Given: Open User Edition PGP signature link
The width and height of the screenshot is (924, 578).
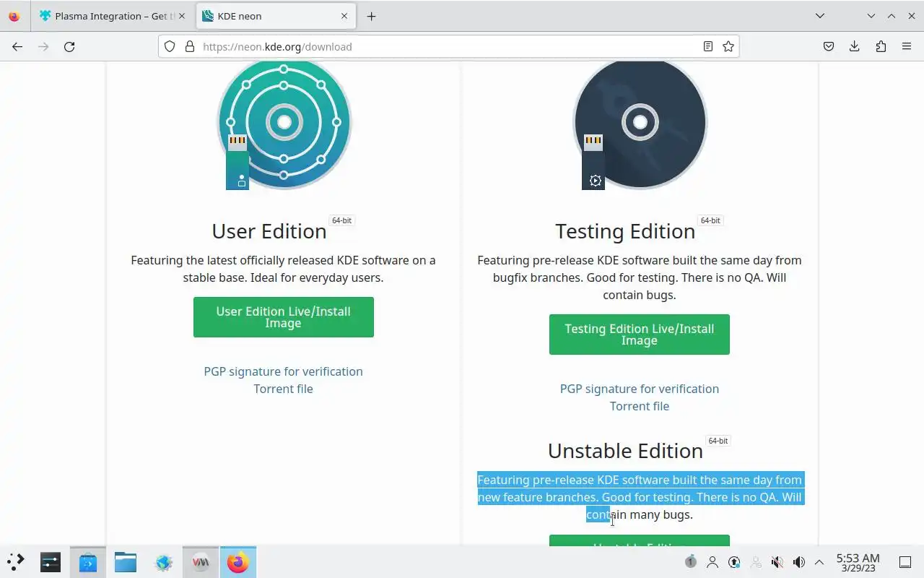Looking at the screenshot, I should [283, 371].
